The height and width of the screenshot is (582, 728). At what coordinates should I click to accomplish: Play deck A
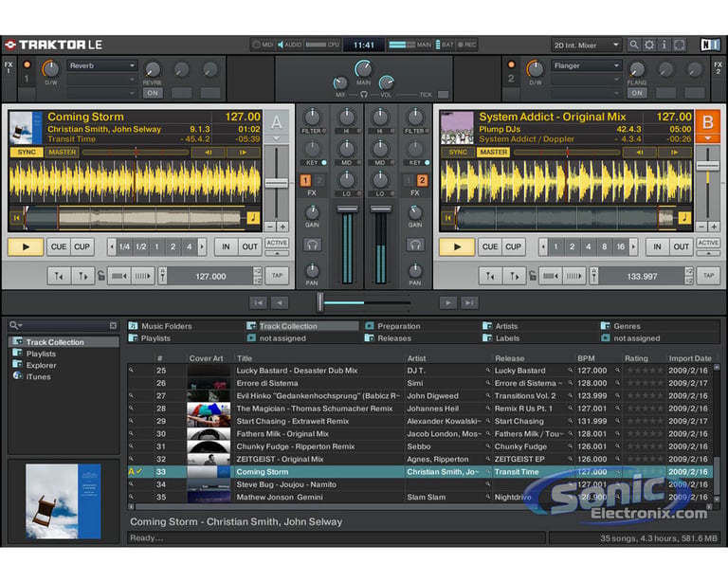tap(26, 246)
